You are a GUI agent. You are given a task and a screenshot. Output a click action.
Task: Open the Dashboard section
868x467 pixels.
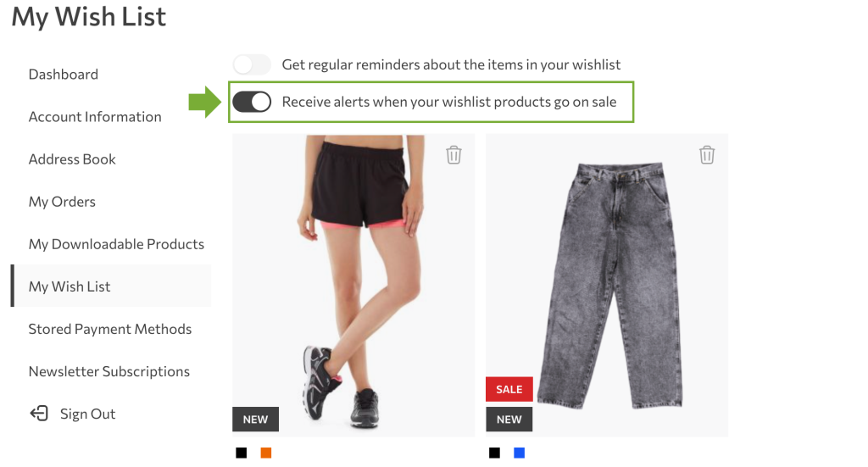pos(63,74)
